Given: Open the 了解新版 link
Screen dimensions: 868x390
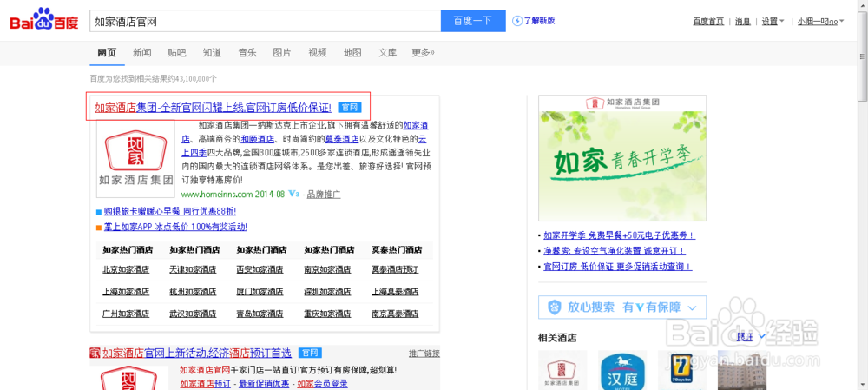Looking at the screenshot, I should pyautogui.click(x=539, y=21).
